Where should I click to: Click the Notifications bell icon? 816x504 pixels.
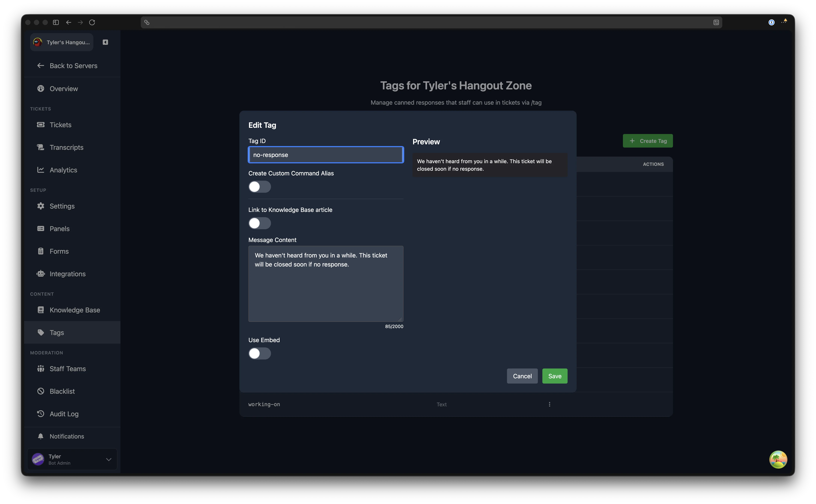point(41,436)
